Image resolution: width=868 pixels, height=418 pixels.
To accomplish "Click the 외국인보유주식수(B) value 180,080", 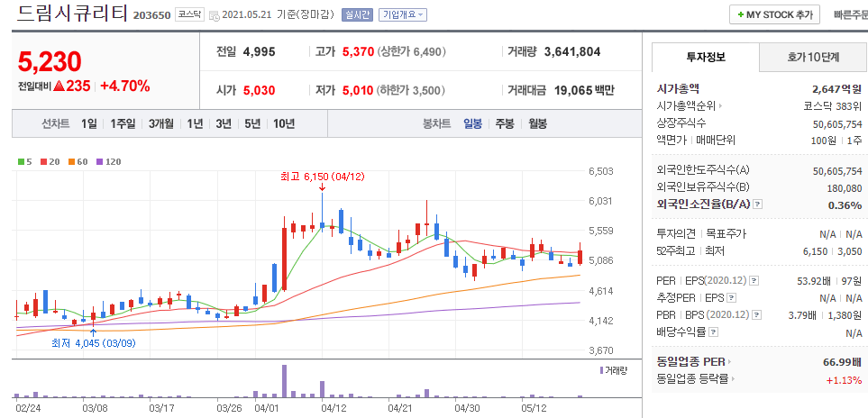I will [x=845, y=188].
